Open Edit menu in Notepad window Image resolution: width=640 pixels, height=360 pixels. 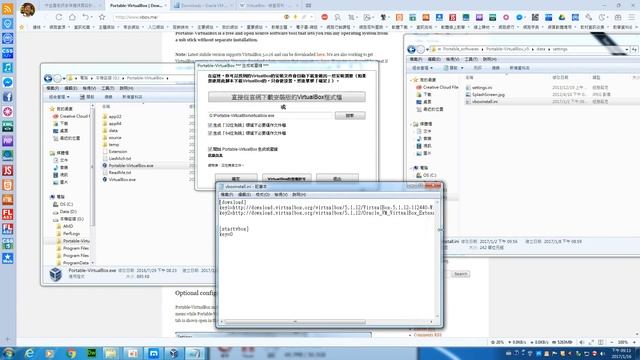tap(244, 195)
